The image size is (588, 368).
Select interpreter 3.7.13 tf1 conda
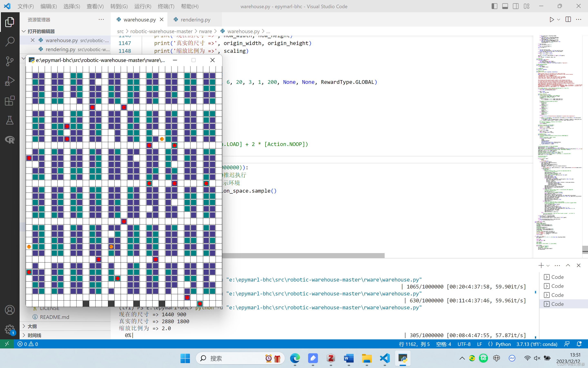tap(537, 344)
